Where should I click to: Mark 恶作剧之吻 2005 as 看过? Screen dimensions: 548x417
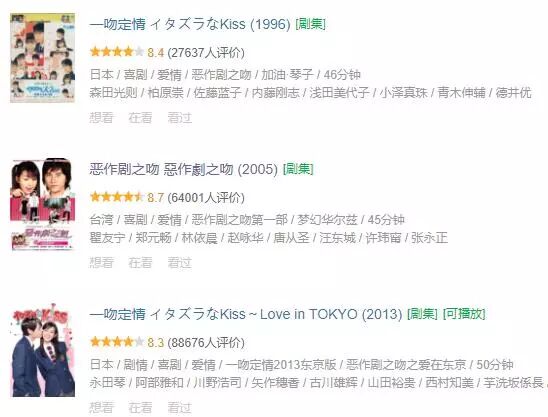180,263
